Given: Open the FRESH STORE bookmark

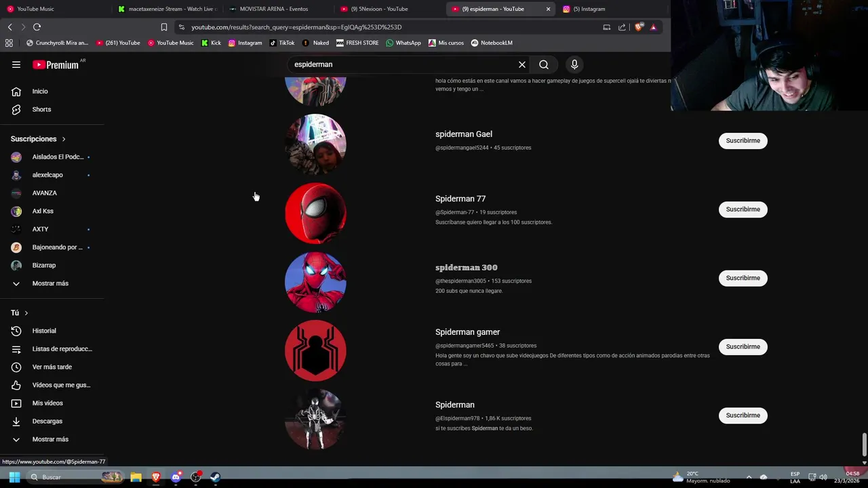Looking at the screenshot, I should [x=357, y=43].
